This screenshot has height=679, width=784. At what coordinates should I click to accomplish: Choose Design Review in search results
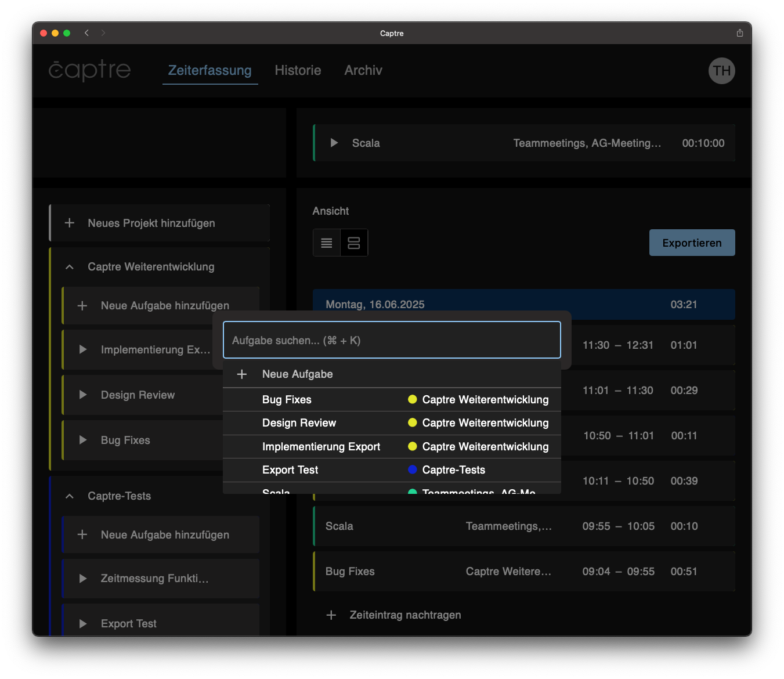point(392,423)
